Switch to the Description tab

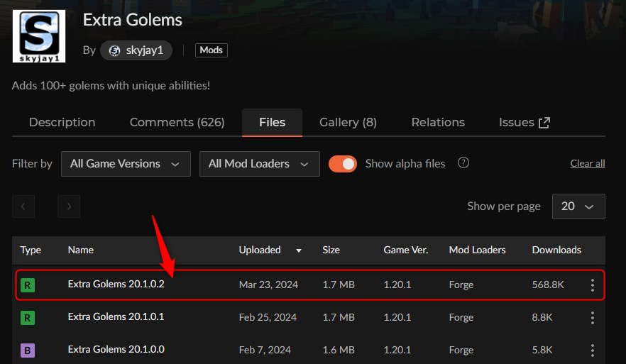click(62, 122)
